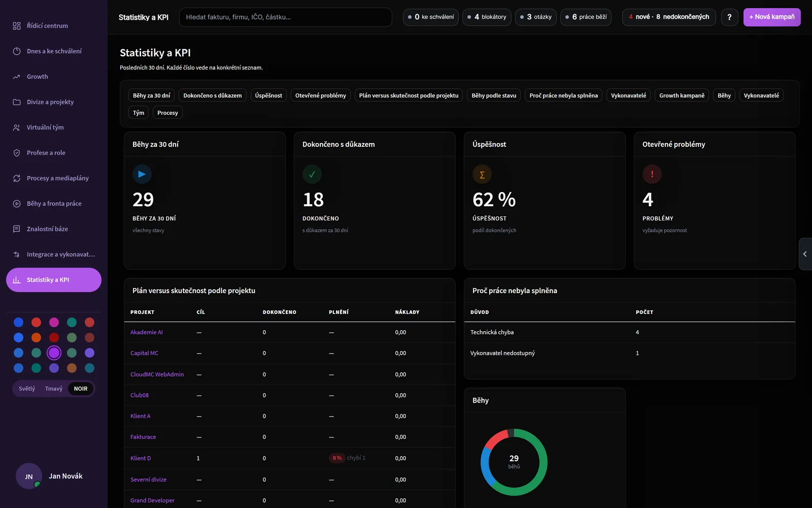This screenshot has width=812, height=508.
Task: Open the Growth kampaně chip
Action: click(x=682, y=96)
